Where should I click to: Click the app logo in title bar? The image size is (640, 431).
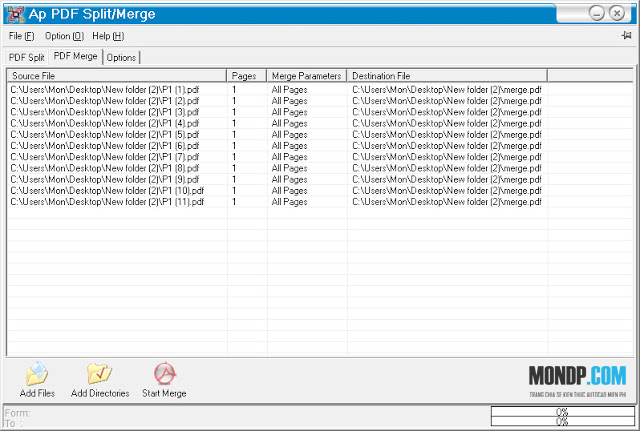point(16,14)
